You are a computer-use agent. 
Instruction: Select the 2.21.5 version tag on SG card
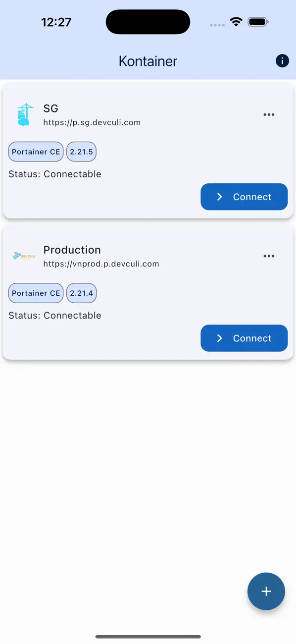81,152
